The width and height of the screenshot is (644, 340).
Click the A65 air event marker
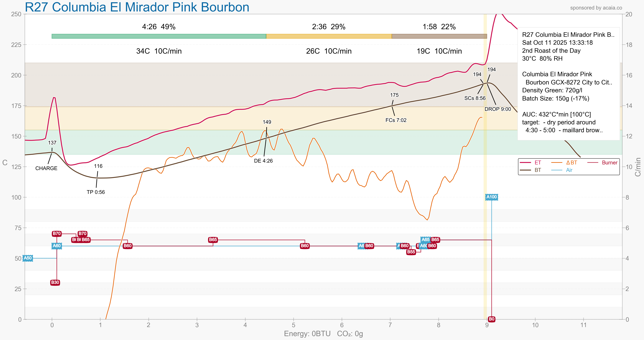425,240
